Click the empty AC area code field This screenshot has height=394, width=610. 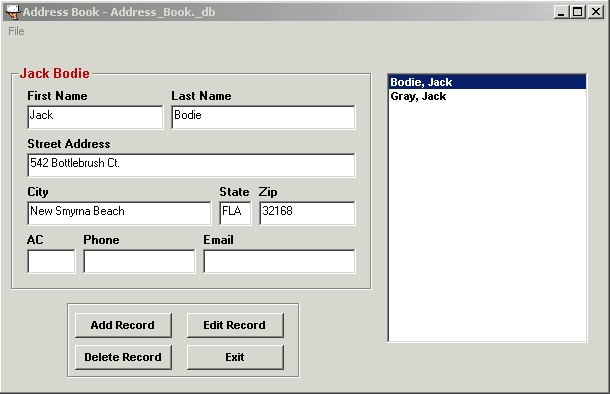click(x=51, y=261)
